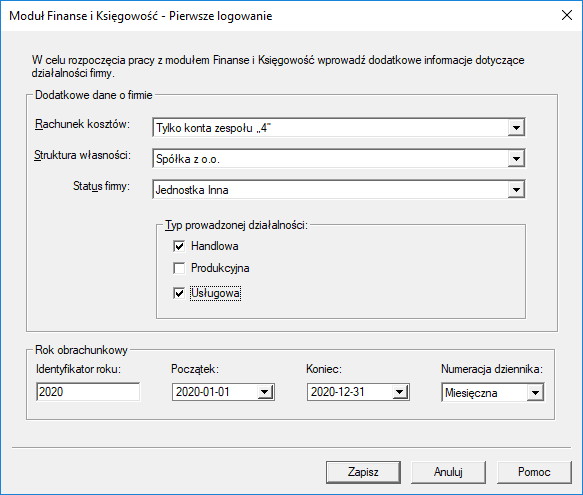Viewport: 583px width, 495px height.
Task: Open the Struktura własności dropdown arrow
Action: 516,159
